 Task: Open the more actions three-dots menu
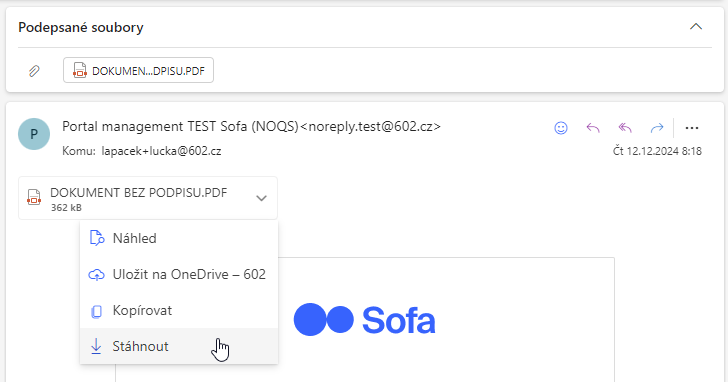click(x=692, y=128)
